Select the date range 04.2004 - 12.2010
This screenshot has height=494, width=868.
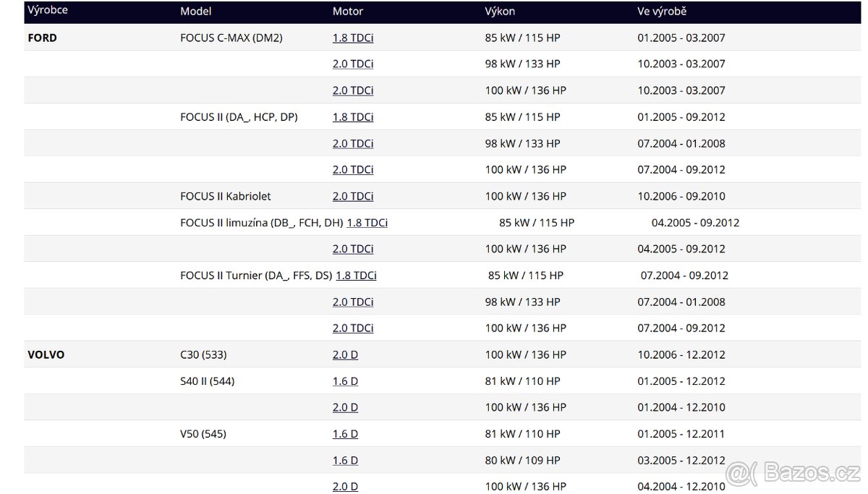(x=681, y=487)
